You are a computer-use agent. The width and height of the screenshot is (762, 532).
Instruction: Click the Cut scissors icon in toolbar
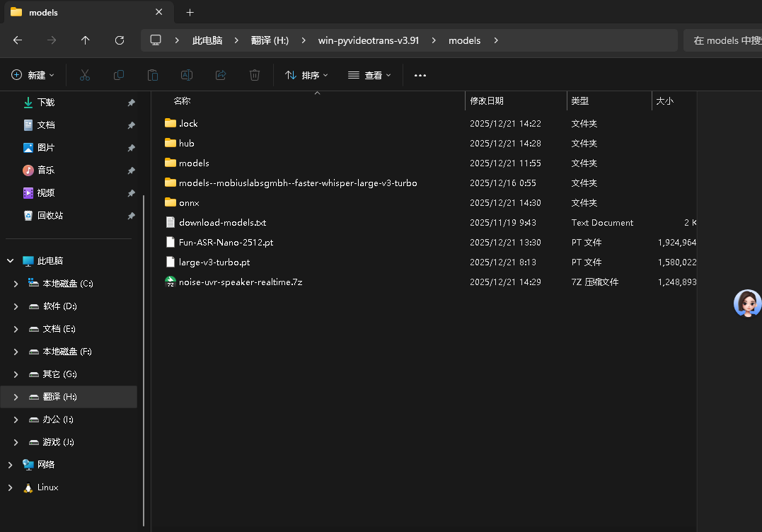[x=85, y=75]
